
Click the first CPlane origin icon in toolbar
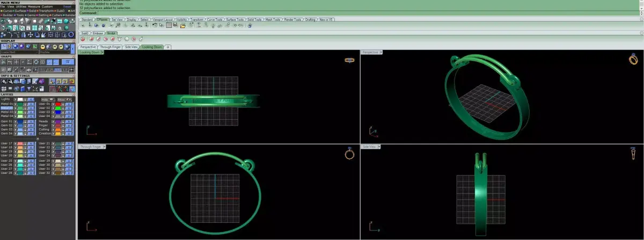click(x=83, y=26)
